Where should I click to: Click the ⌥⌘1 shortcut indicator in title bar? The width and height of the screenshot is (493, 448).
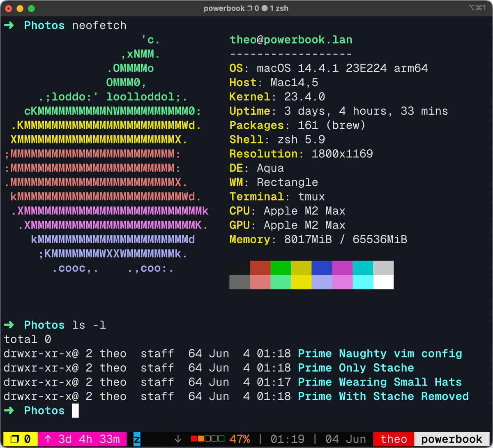click(477, 8)
